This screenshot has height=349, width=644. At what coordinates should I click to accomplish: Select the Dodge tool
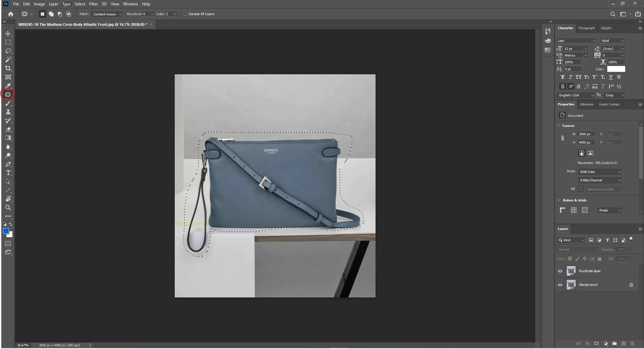(x=8, y=156)
